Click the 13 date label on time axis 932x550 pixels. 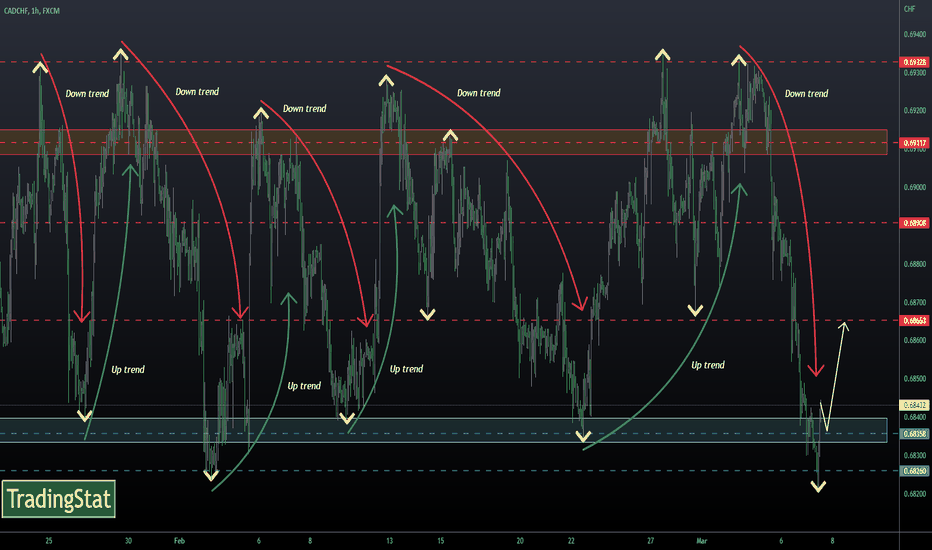(389, 541)
